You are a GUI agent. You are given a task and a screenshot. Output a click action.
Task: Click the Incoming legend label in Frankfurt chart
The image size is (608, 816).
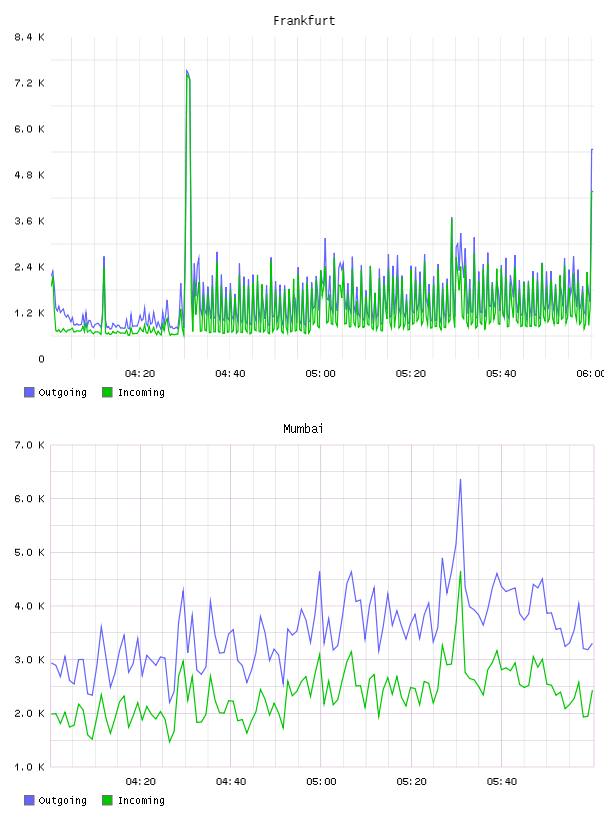141,392
